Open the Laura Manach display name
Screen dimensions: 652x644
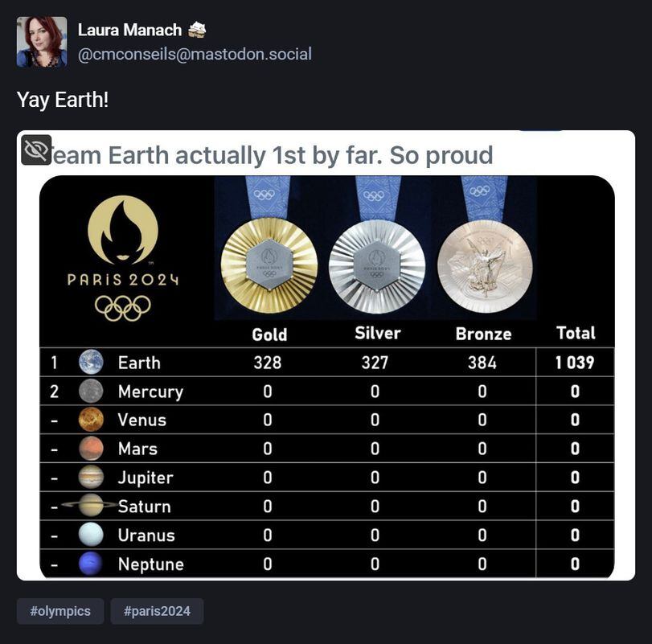(x=129, y=30)
